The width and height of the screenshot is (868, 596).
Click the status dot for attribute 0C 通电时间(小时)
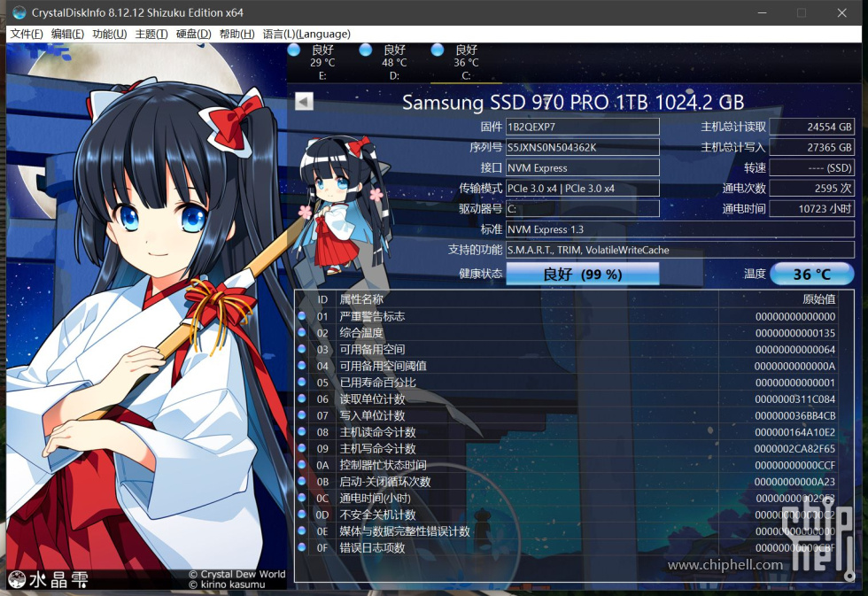pos(302,498)
